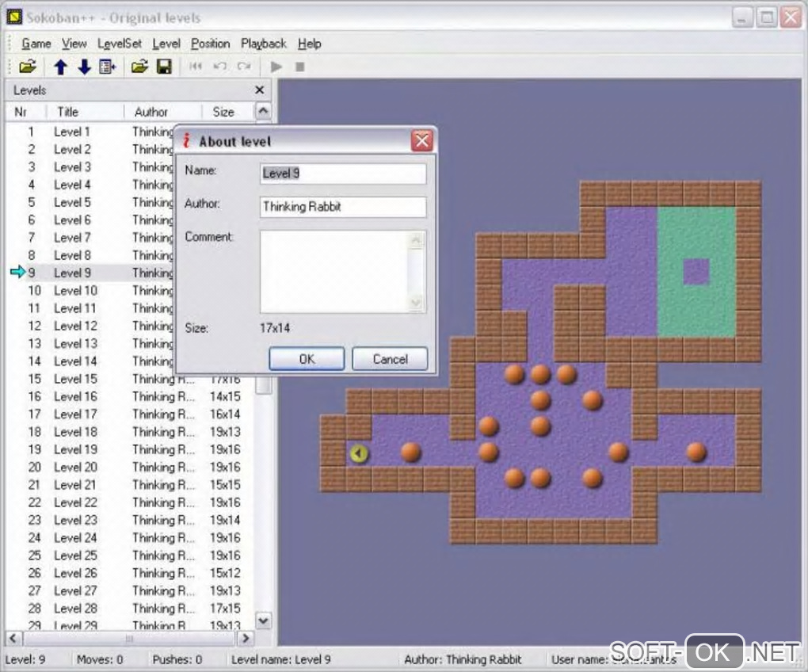Image resolution: width=808 pixels, height=672 pixels.
Task: Select Level 20 in the list
Action: coord(75,467)
